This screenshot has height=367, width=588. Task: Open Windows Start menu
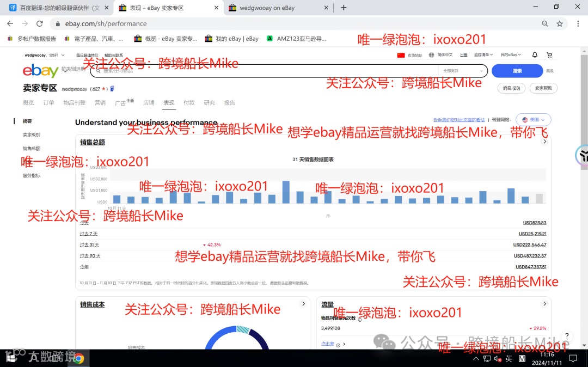[10, 358]
